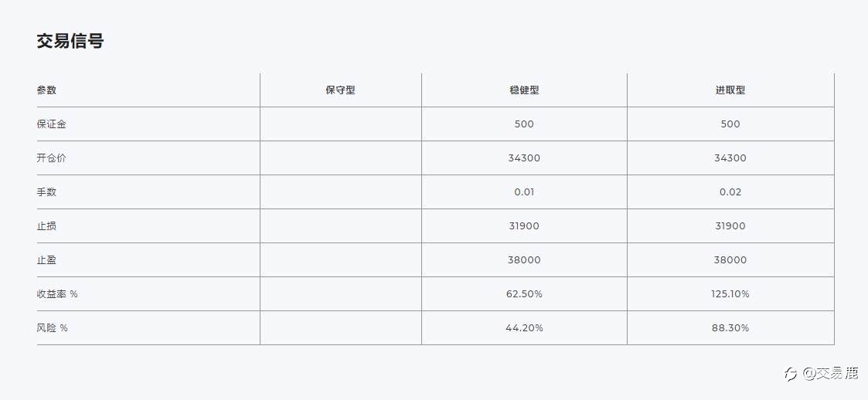Click the 风险 value 44.20%
868x400 pixels.
(524, 327)
